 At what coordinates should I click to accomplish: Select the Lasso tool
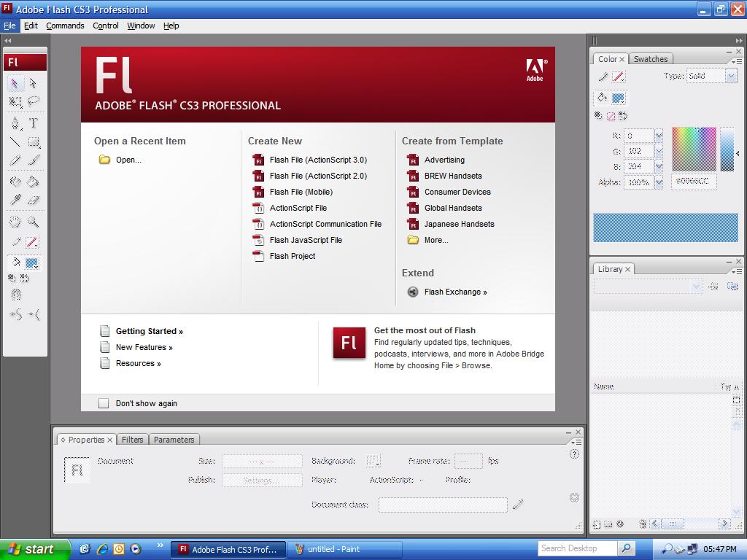click(33, 101)
